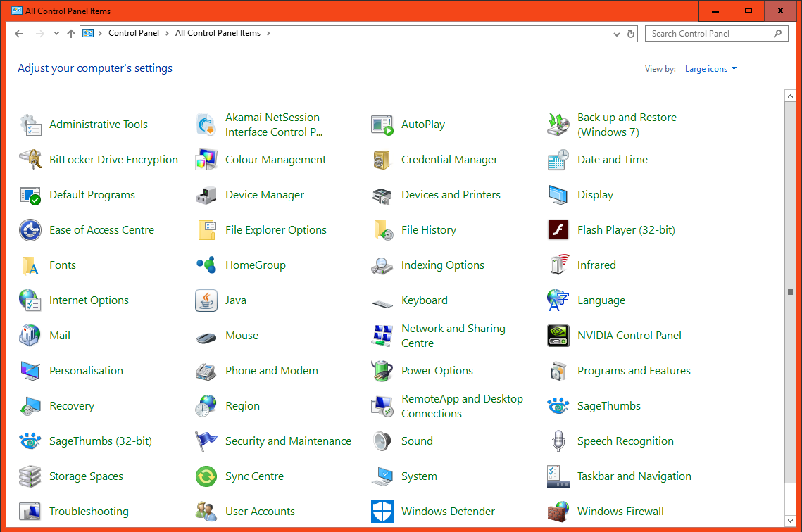The height and width of the screenshot is (532, 802).
Task: Click the Ease of Access Centre icon
Action: point(30,231)
